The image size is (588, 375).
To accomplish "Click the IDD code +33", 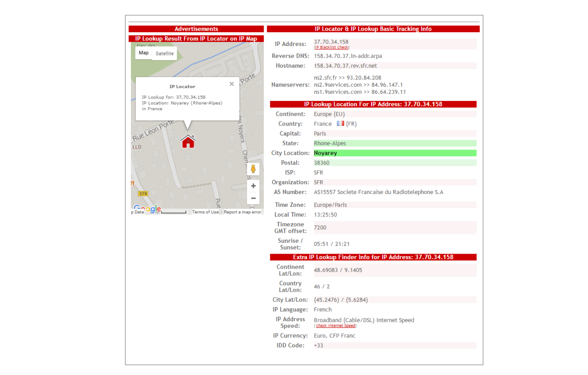I will [319, 346].
